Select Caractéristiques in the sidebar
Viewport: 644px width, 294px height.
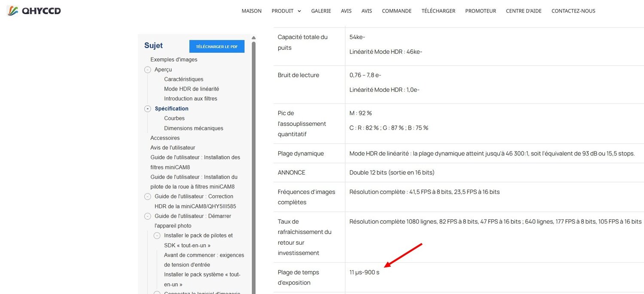(184, 79)
